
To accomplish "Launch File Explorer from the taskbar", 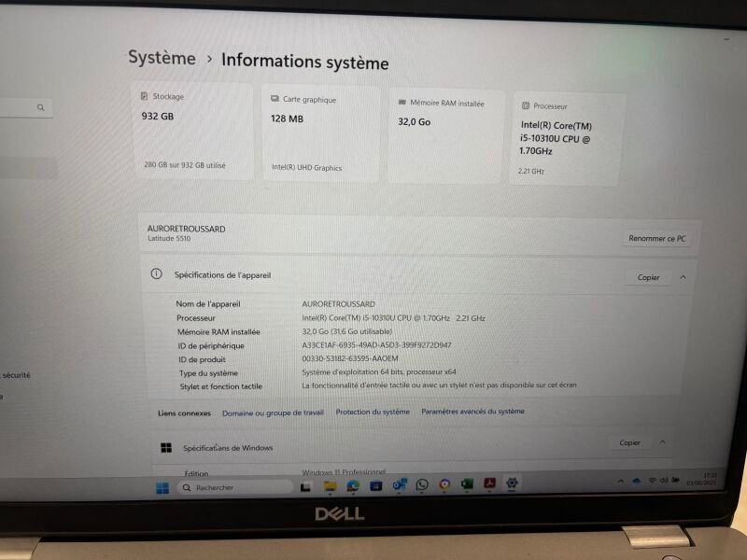I will [x=330, y=486].
